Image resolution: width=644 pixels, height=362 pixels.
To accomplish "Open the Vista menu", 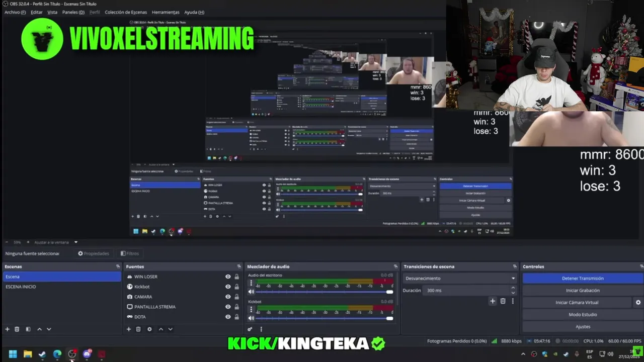I will pos(52,12).
